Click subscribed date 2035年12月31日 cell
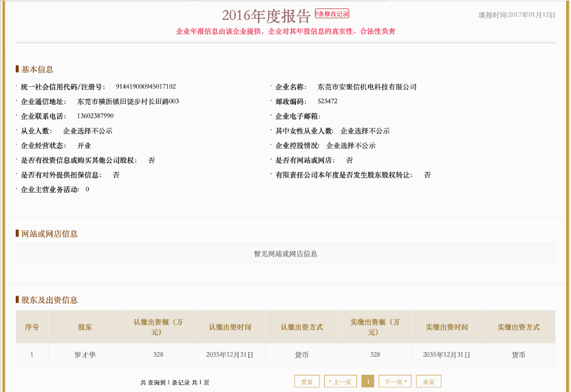Viewport: 571px width, 392px height. [230, 354]
